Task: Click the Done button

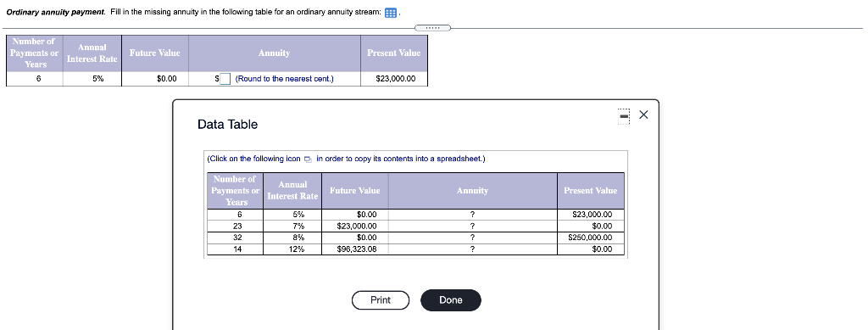Action: tap(451, 300)
